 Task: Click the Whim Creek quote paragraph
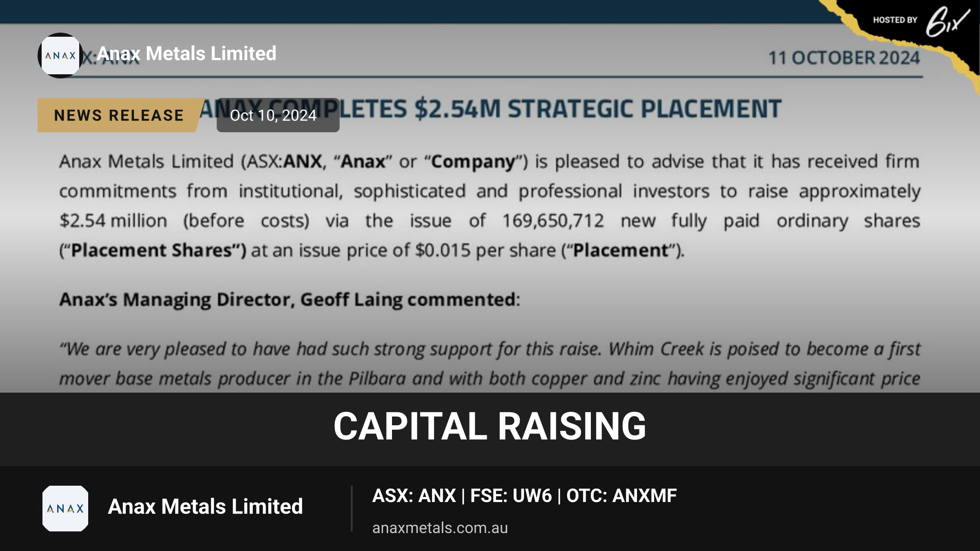pos(490,364)
